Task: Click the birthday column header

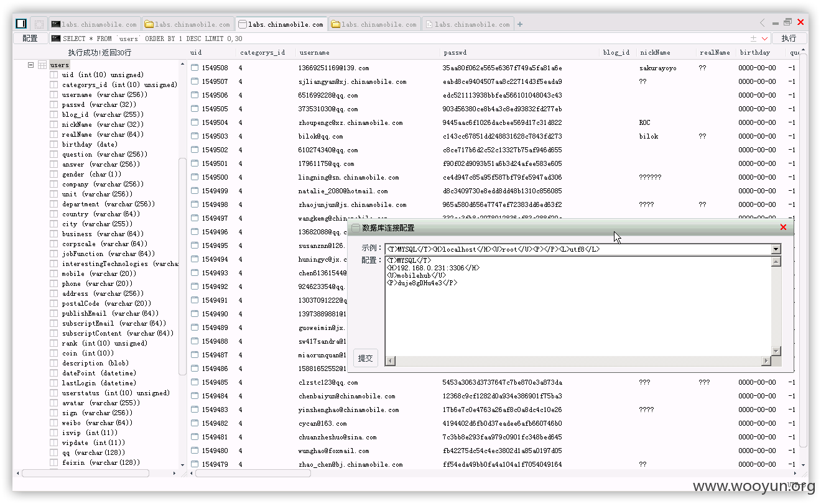Action: click(x=761, y=53)
